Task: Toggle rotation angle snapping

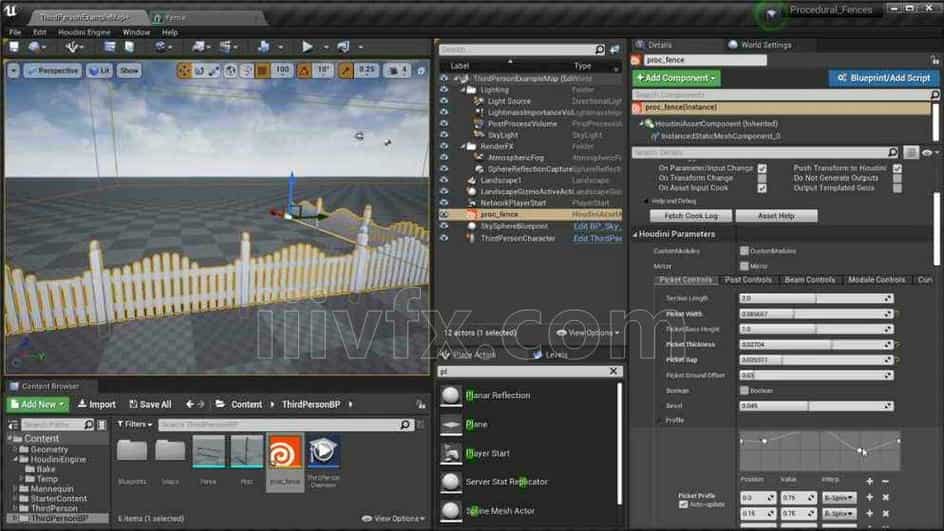Action: pyautogui.click(x=304, y=70)
